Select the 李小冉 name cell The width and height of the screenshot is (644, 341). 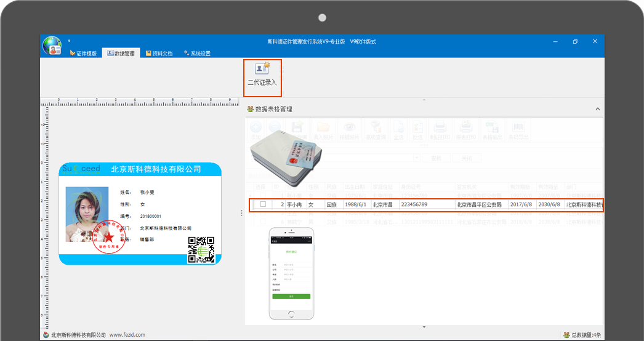[x=295, y=204]
